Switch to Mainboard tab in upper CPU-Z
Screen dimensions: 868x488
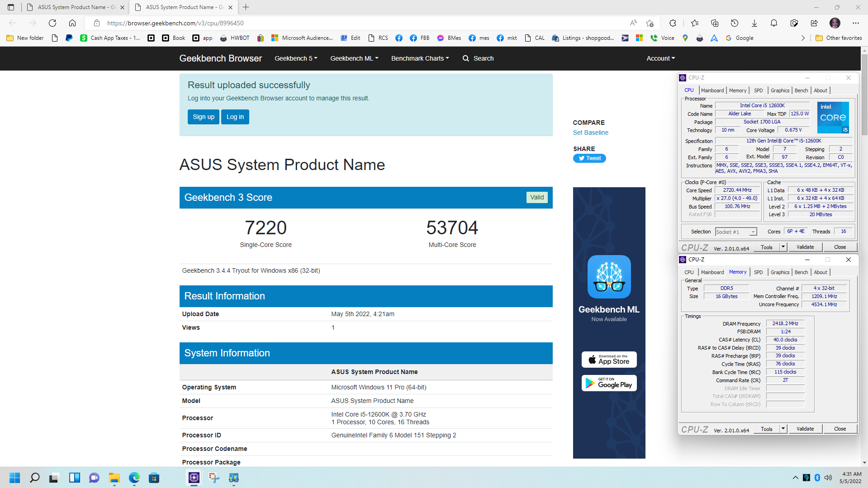pyautogui.click(x=712, y=90)
